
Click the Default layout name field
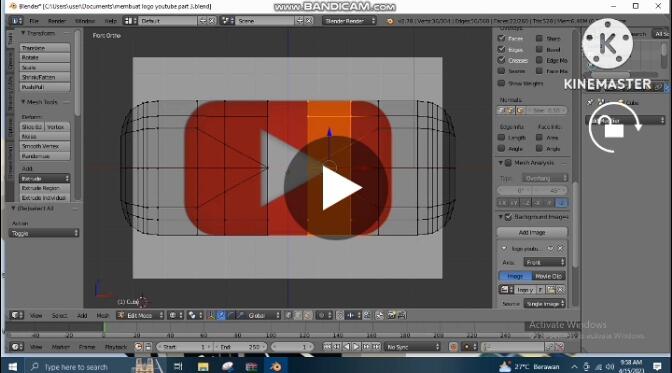pos(168,21)
